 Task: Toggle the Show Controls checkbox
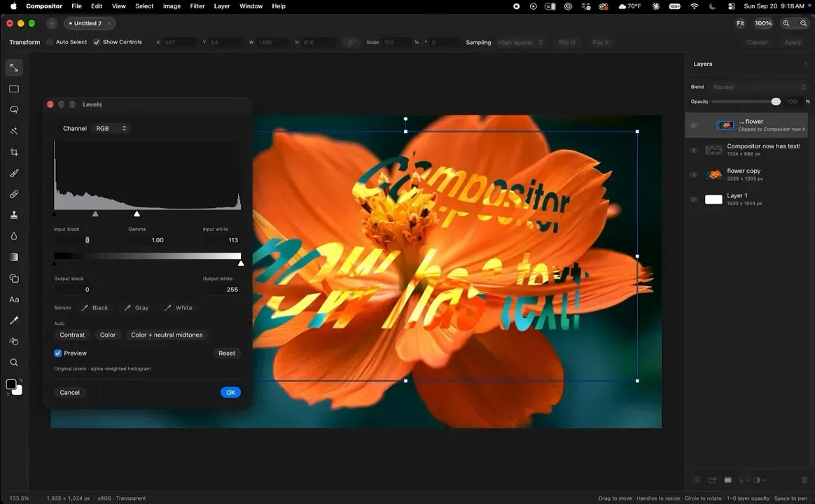tap(97, 42)
